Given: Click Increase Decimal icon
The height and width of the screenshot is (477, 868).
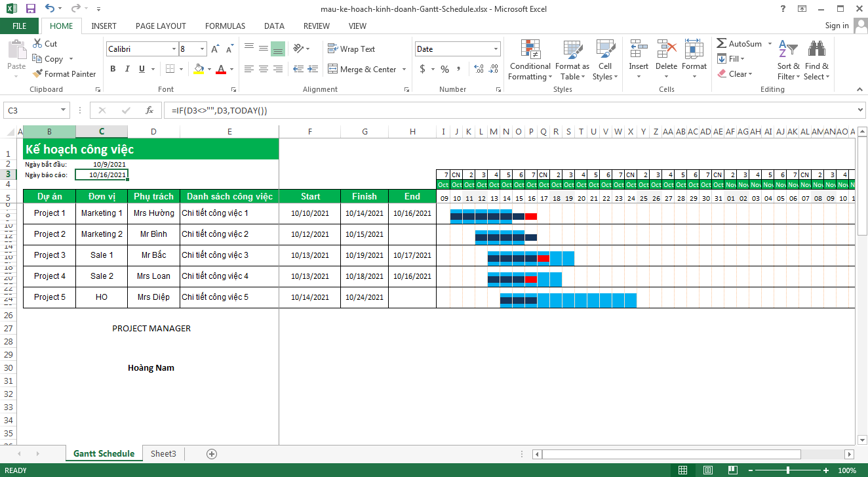Looking at the screenshot, I should (x=478, y=69).
